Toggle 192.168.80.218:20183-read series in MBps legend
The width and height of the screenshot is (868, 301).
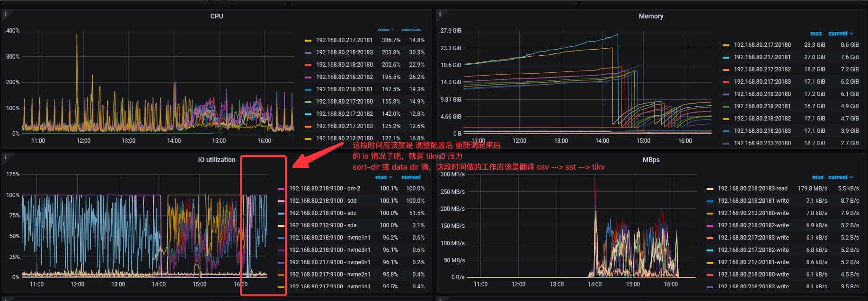click(752, 189)
